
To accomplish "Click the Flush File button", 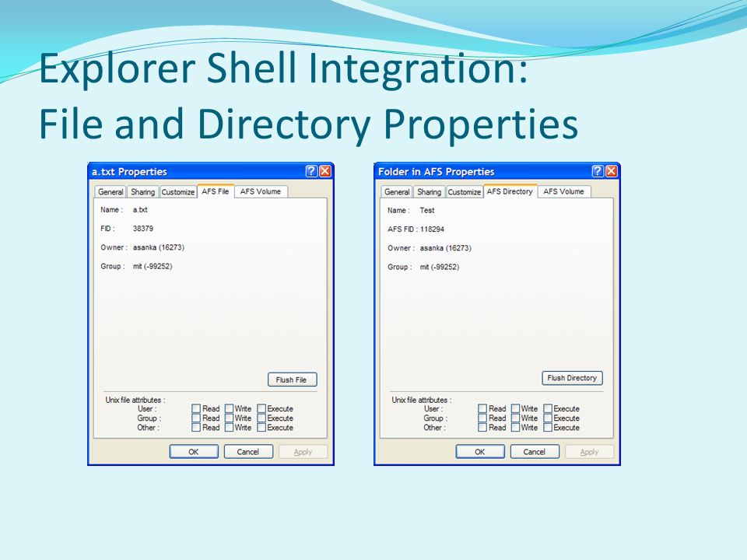I will [292, 380].
